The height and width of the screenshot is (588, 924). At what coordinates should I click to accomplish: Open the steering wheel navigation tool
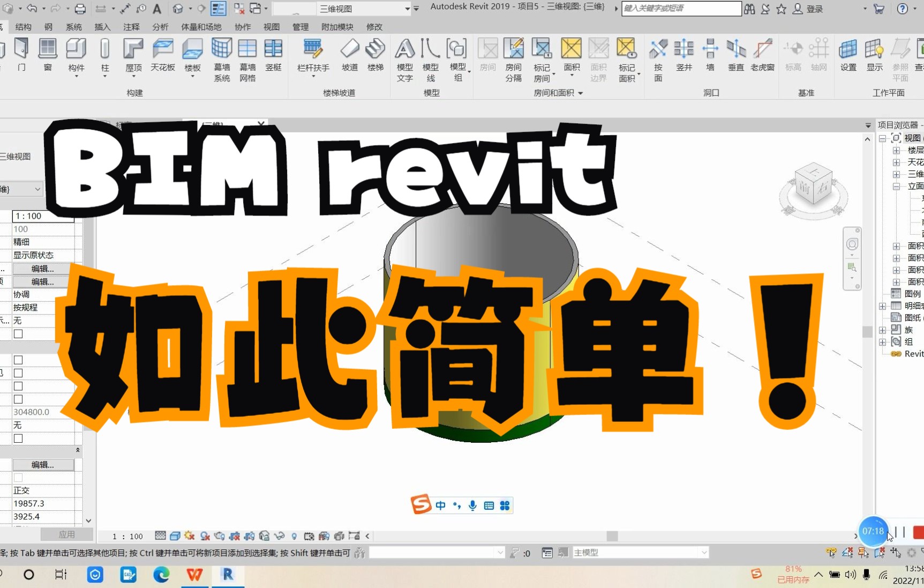[852, 244]
